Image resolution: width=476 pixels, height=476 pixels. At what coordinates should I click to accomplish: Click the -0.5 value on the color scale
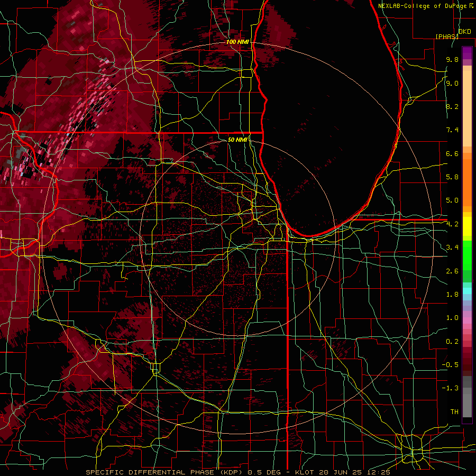coord(450,365)
